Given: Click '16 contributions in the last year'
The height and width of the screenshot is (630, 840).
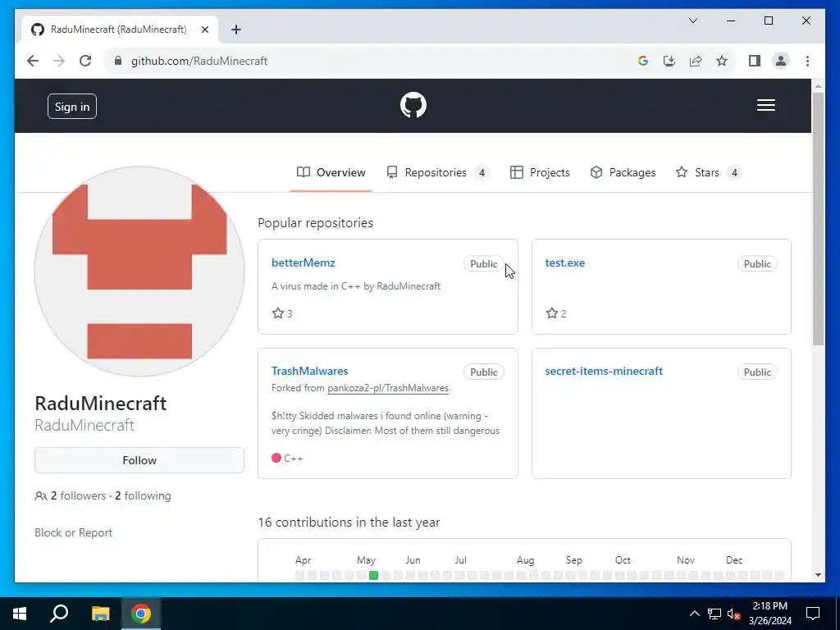Looking at the screenshot, I should (349, 522).
